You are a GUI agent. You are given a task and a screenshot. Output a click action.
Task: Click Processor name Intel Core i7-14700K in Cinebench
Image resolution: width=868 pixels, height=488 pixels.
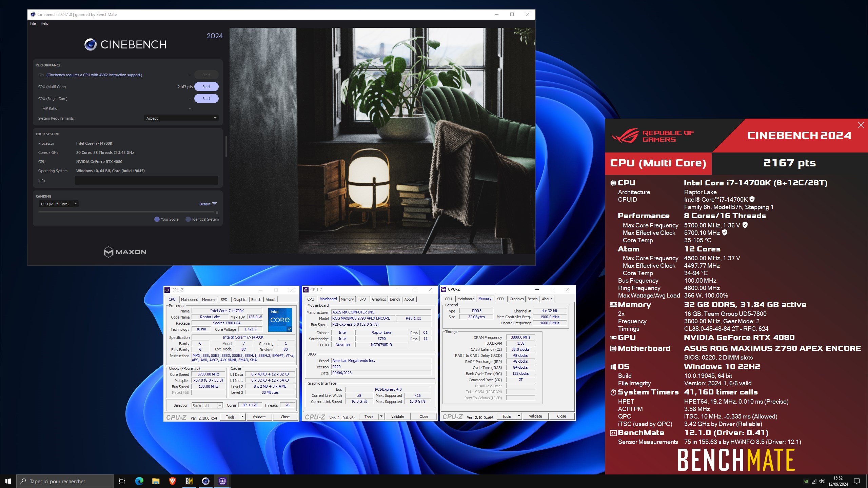(x=94, y=143)
